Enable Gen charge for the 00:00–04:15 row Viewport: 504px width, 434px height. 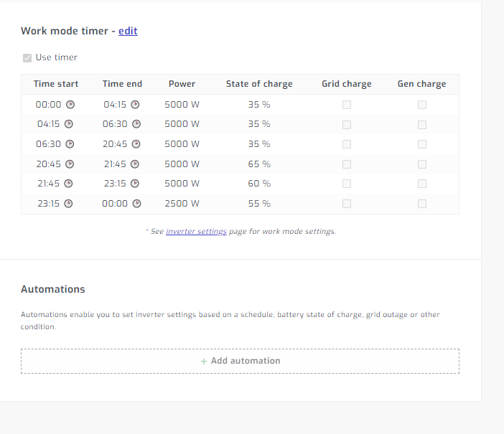[x=422, y=105]
